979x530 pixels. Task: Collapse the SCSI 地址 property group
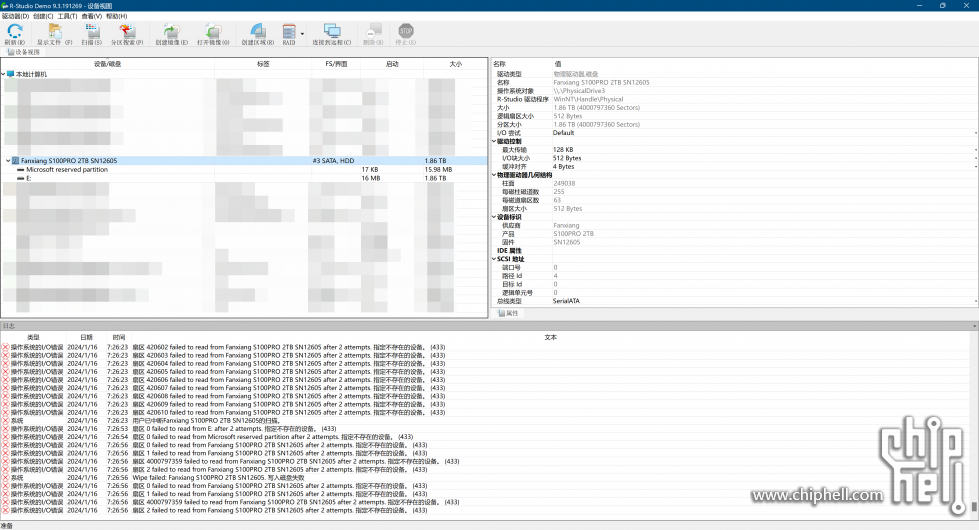point(494,259)
